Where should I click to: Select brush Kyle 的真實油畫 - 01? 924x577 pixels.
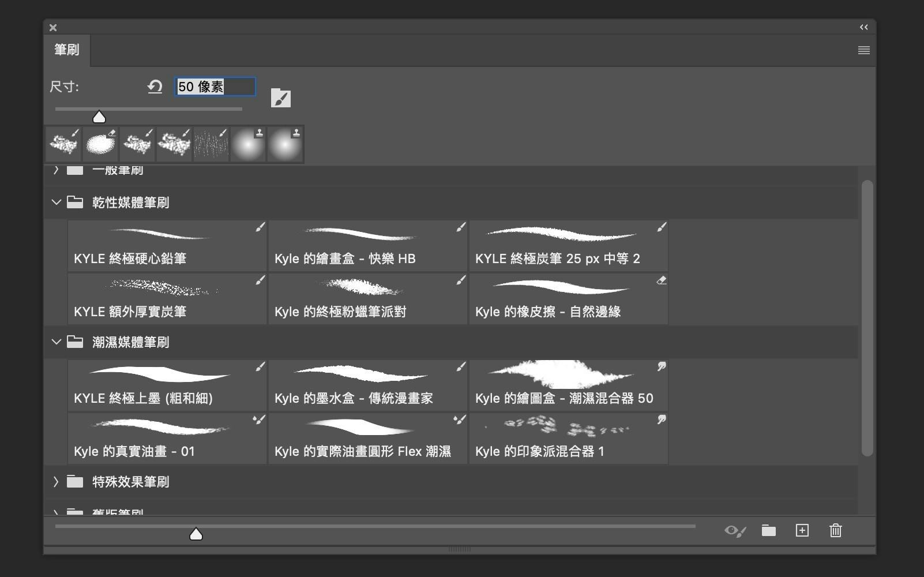click(167, 439)
